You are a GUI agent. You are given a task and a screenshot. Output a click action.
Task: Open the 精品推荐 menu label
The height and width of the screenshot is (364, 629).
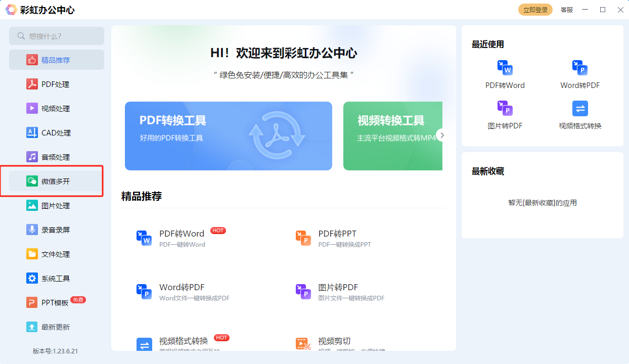coord(56,60)
